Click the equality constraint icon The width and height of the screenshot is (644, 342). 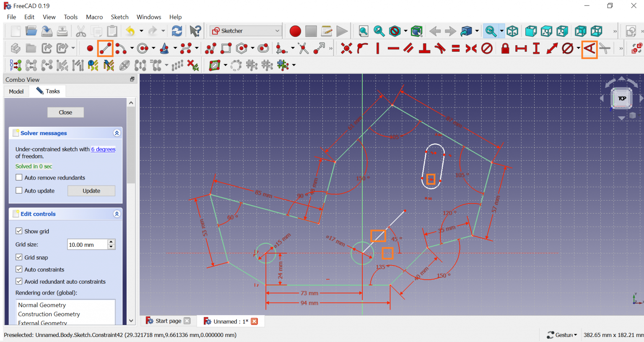click(x=456, y=48)
